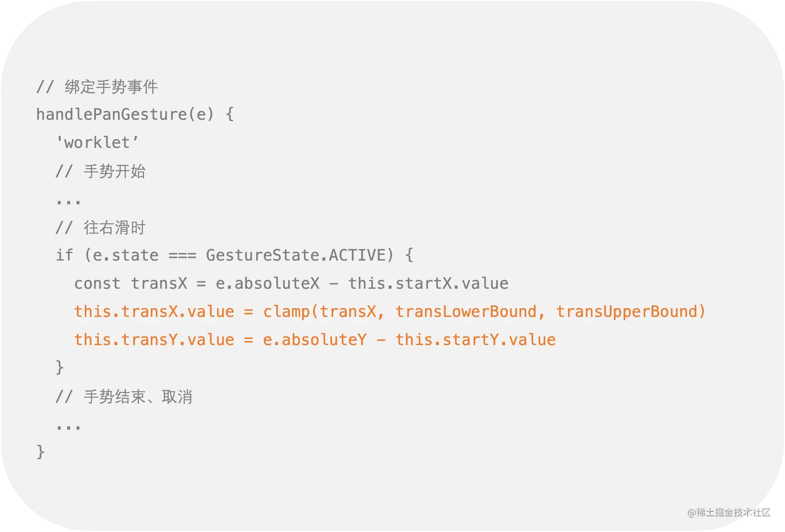Viewport: 785px width, 532px height.
Task: Click e.absoluteX in the const line
Action: click(x=267, y=283)
